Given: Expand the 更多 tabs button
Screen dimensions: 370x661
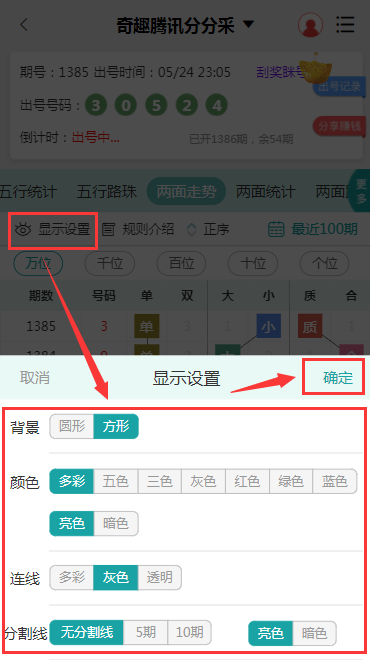Looking at the screenshot, I should click(360, 191).
